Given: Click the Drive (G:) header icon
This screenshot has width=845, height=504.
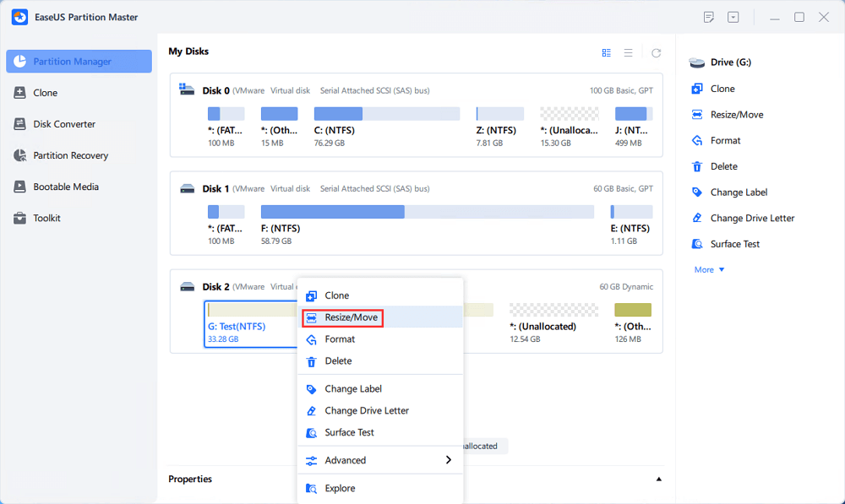Looking at the screenshot, I should pos(697,62).
